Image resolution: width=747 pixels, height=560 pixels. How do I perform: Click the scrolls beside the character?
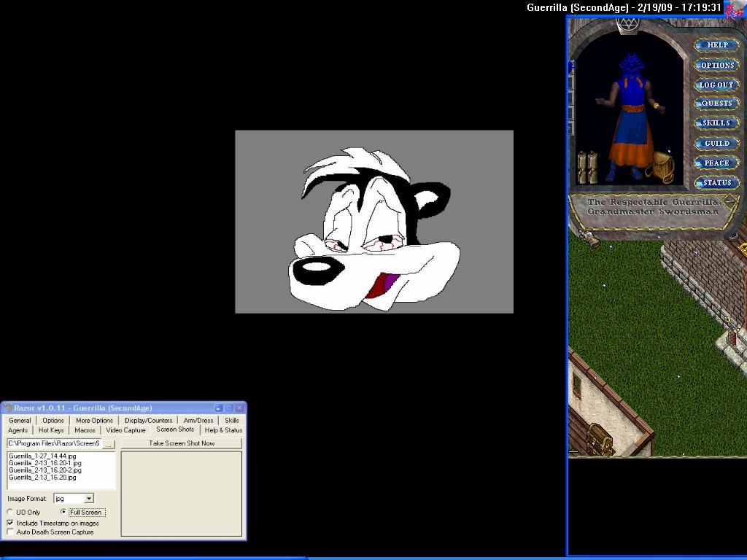587,167
